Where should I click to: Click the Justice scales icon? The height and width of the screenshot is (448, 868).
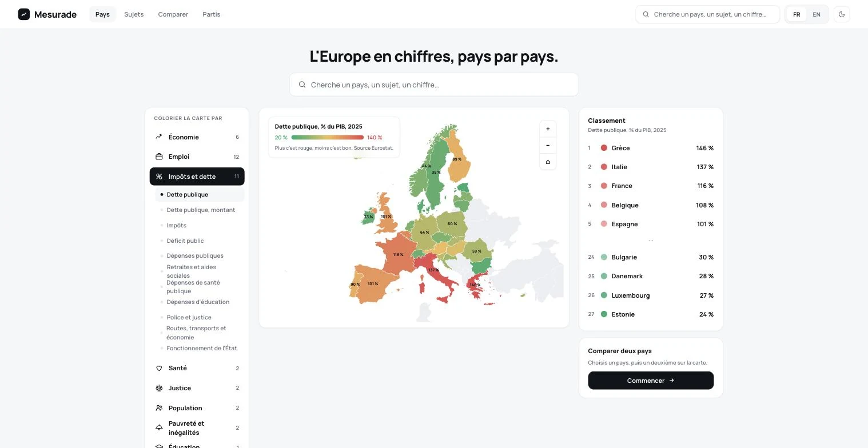[159, 388]
